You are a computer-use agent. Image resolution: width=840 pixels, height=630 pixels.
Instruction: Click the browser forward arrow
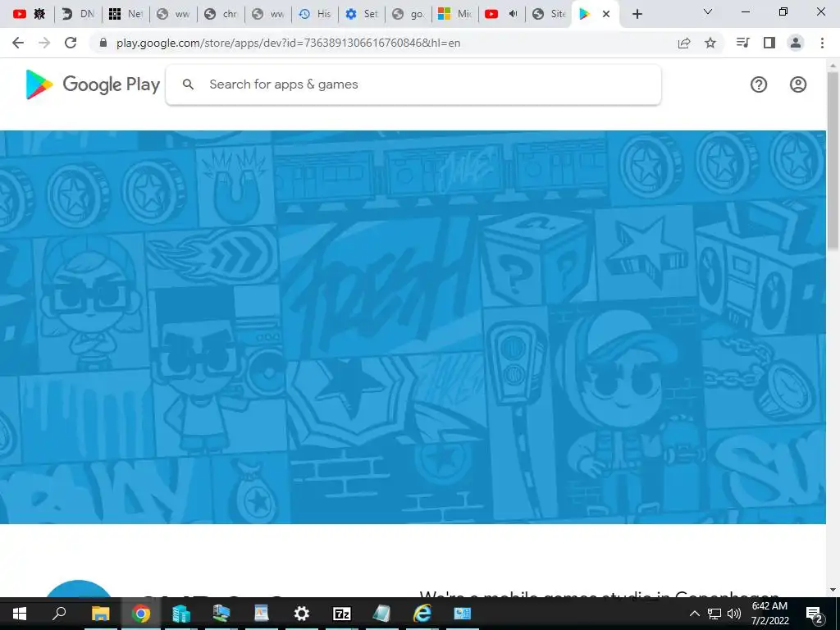44,43
